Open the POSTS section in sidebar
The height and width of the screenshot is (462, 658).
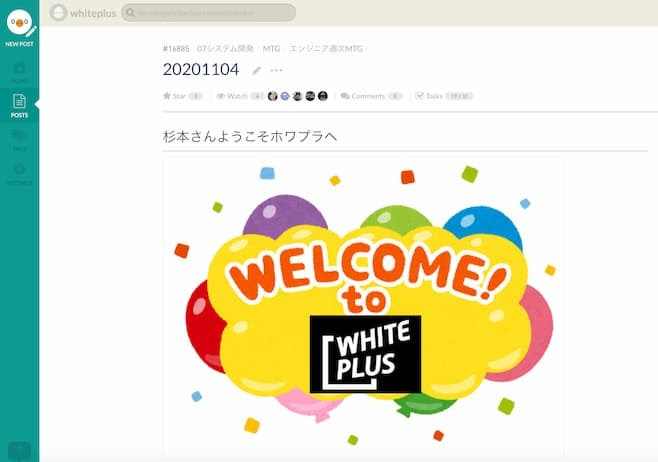19,106
